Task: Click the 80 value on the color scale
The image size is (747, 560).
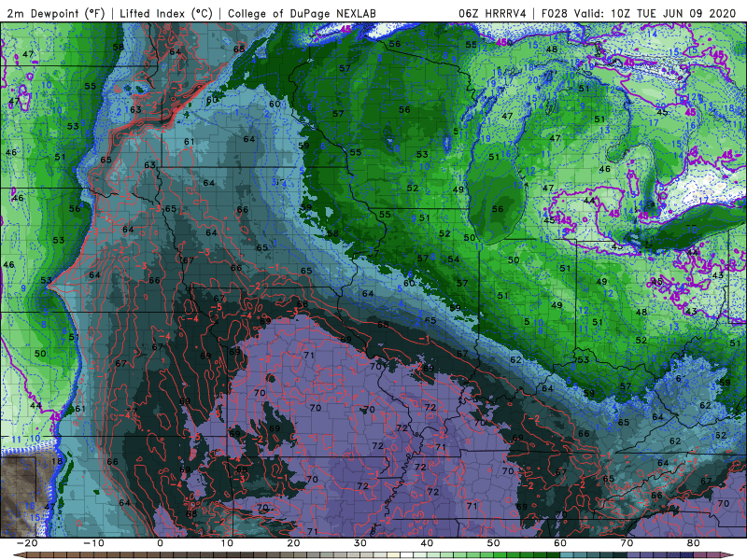Action: coord(694,543)
